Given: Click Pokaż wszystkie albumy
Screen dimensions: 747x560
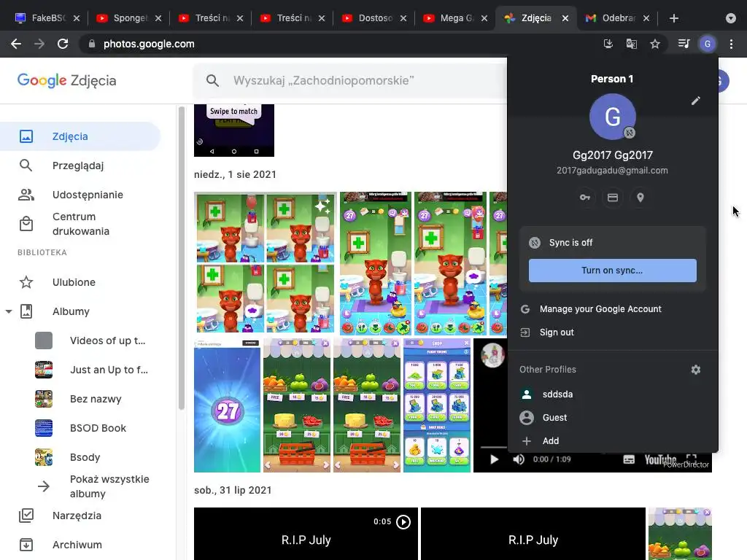Looking at the screenshot, I should 93,486.
